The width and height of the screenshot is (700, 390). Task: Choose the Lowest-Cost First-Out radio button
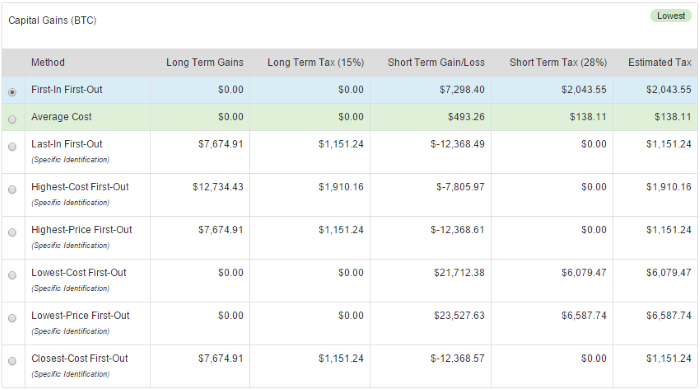coord(12,275)
